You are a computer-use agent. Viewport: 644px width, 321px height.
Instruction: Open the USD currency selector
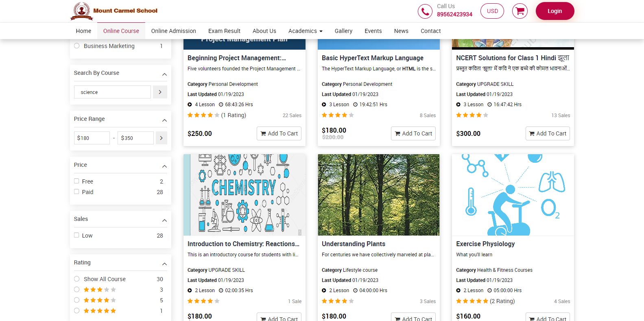(492, 11)
